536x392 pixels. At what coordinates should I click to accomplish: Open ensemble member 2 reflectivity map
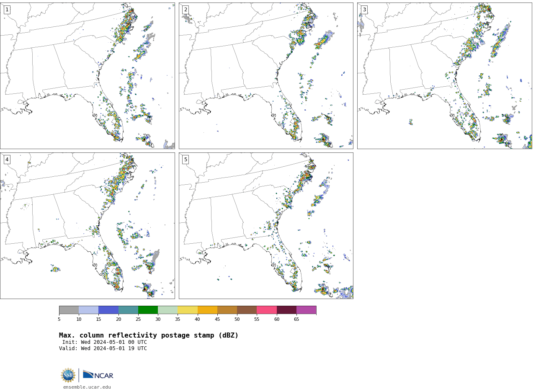coord(266,75)
